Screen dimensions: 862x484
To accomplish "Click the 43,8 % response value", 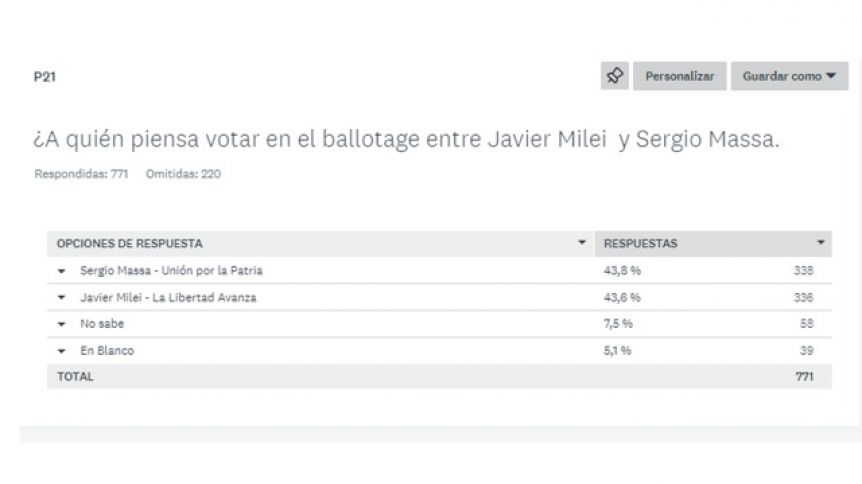I will pyautogui.click(x=622, y=271).
